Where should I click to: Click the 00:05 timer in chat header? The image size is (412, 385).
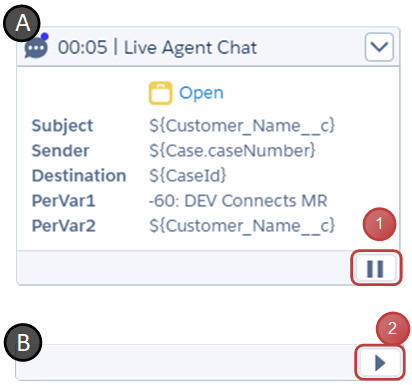pos(83,47)
